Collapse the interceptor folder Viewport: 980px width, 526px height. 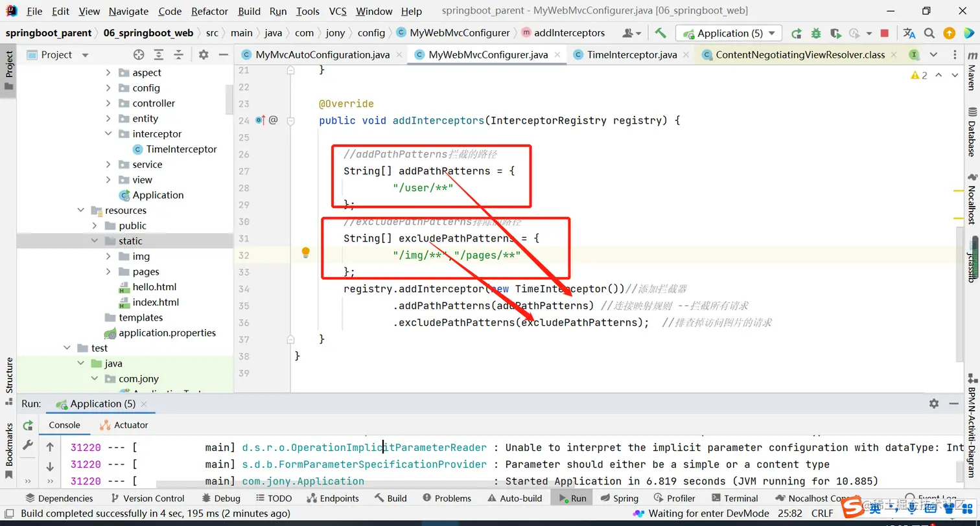(x=108, y=134)
